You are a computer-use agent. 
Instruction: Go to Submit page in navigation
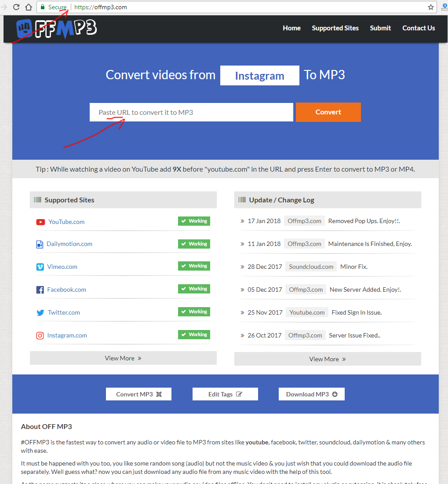coord(380,28)
